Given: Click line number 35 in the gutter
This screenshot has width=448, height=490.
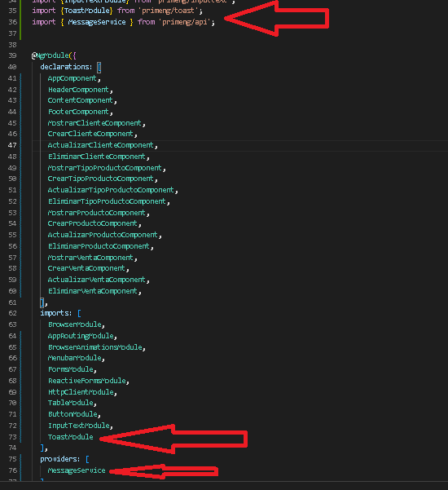Looking at the screenshot, I should coord(12,11).
